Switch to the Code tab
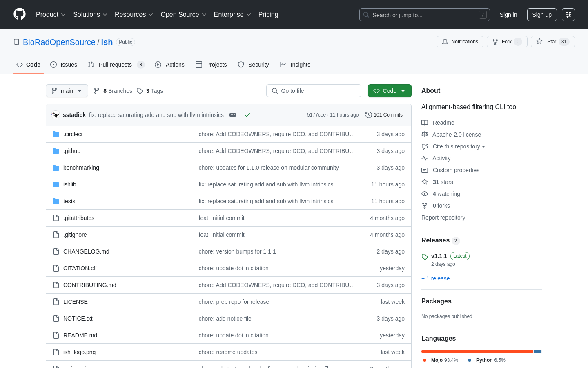The image size is (588, 368). (x=29, y=65)
